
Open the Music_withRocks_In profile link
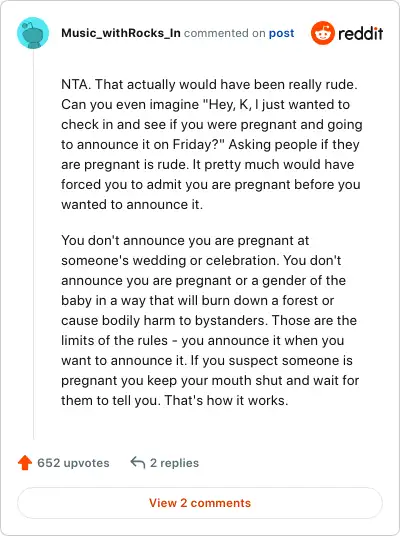[x=121, y=33]
